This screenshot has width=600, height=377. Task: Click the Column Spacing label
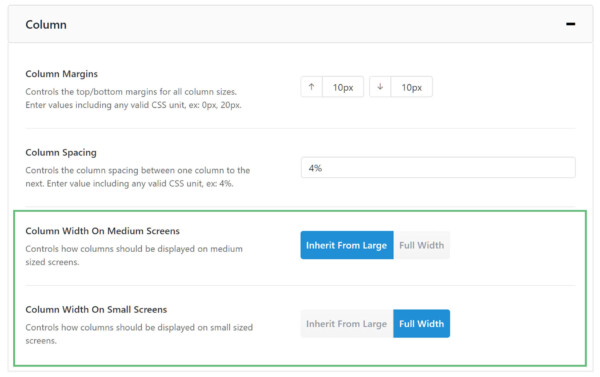(61, 152)
